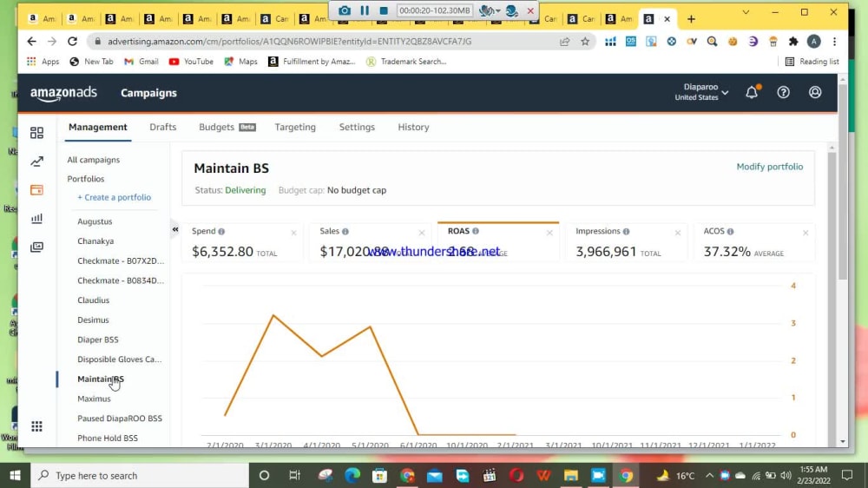868x488 pixels.
Task: Click the page vertical scrollbar thumb
Action: coord(843,181)
